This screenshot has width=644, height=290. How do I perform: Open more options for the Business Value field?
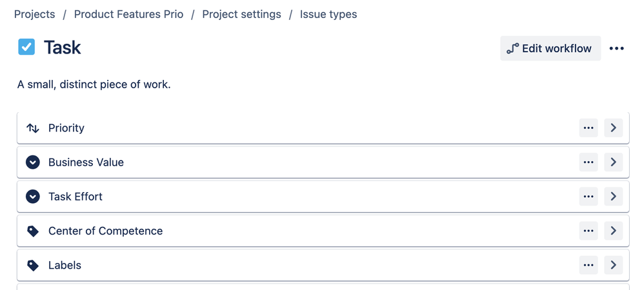pos(588,162)
